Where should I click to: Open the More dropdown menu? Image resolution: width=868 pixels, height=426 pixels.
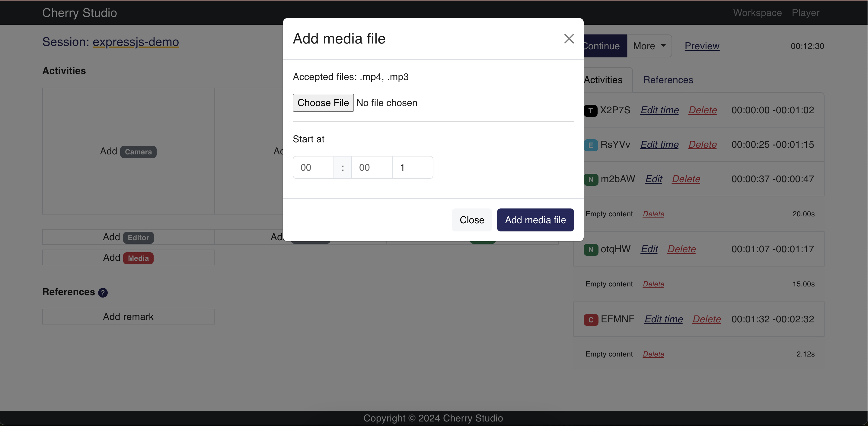[x=649, y=46]
